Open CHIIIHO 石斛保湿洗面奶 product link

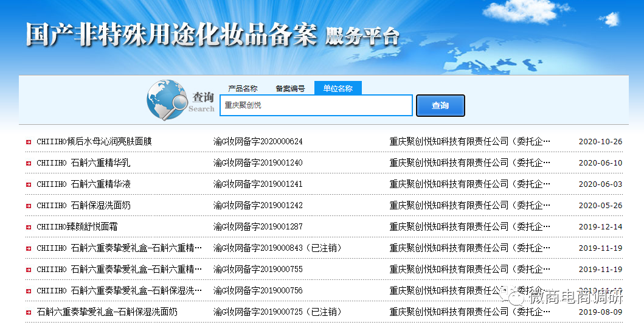[x=83, y=206]
